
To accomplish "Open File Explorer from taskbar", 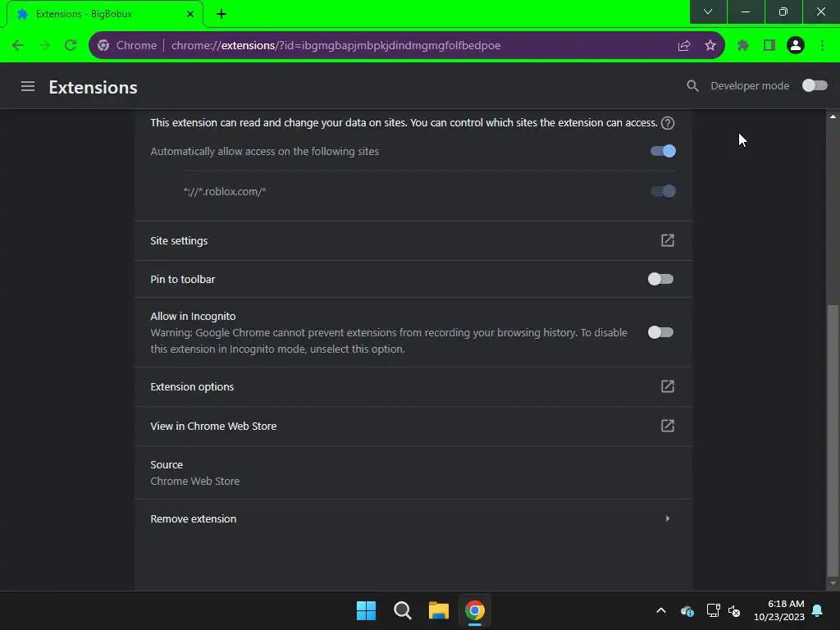I will click(x=439, y=610).
